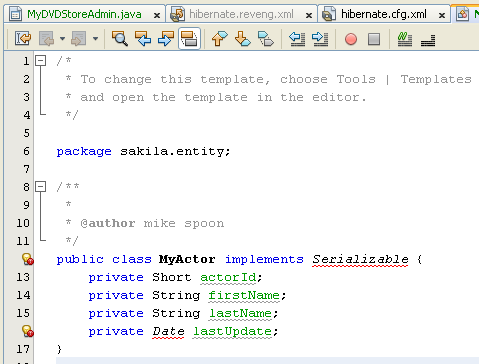
Task: Toggle Bookmark icon in toolbar
Action: tap(266, 39)
